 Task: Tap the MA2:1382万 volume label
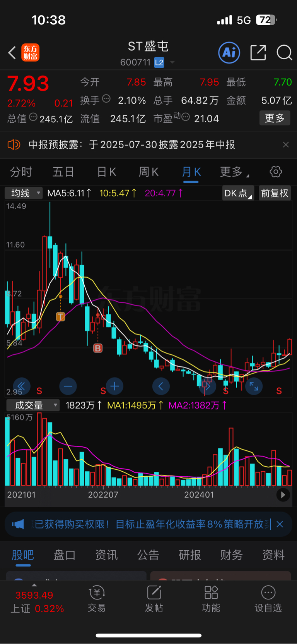coord(198,405)
